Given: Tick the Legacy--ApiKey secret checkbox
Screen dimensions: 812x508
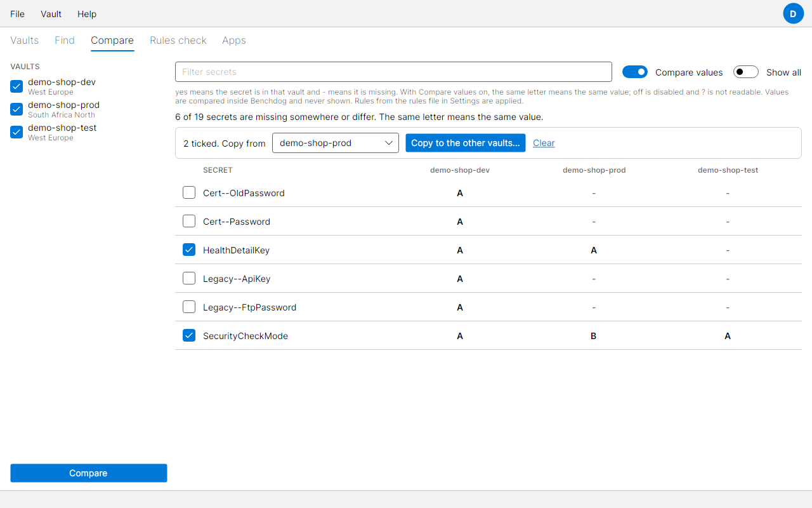Looking at the screenshot, I should coord(189,278).
